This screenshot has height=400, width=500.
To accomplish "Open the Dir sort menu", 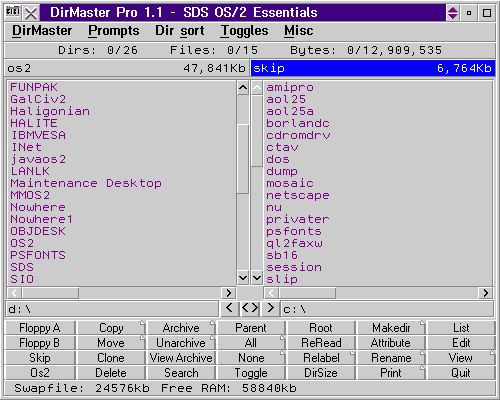I will [x=180, y=31].
